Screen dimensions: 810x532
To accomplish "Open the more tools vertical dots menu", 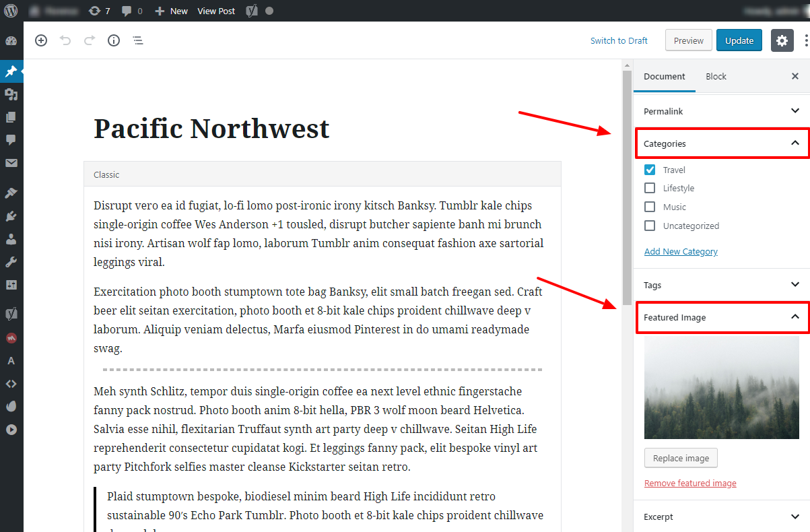I will click(806, 40).
